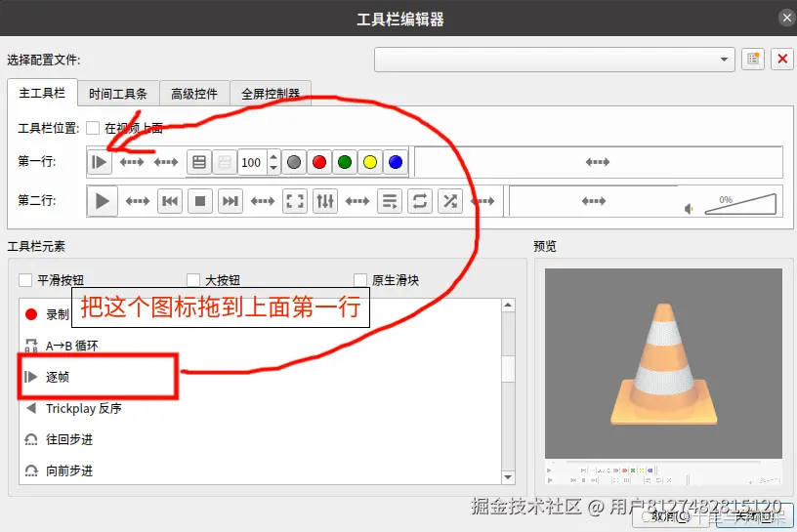Viewport: 797px width, 532px height.
Task: Select the Previous track icon in second row
Action: (170, 201)
